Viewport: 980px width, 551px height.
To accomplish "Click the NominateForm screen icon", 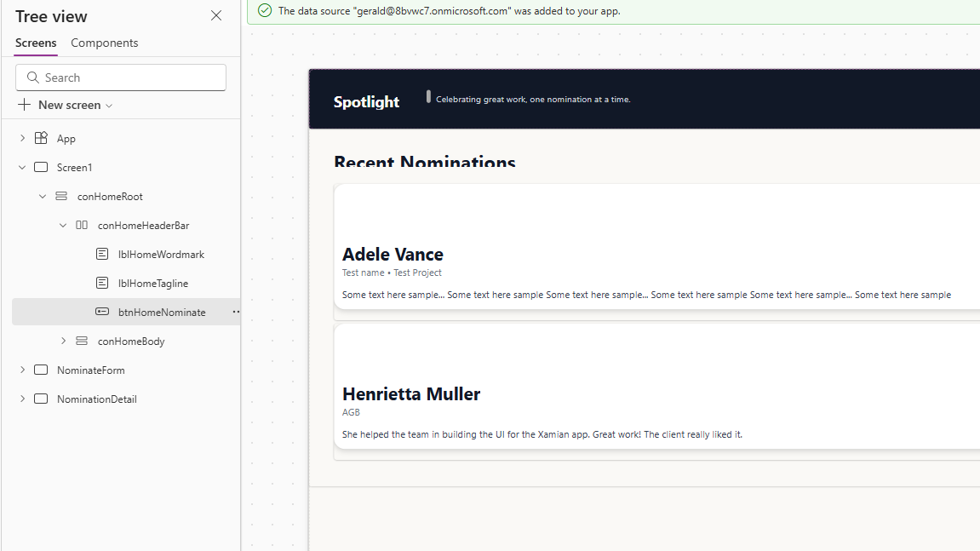I will (x=41, y=370).
